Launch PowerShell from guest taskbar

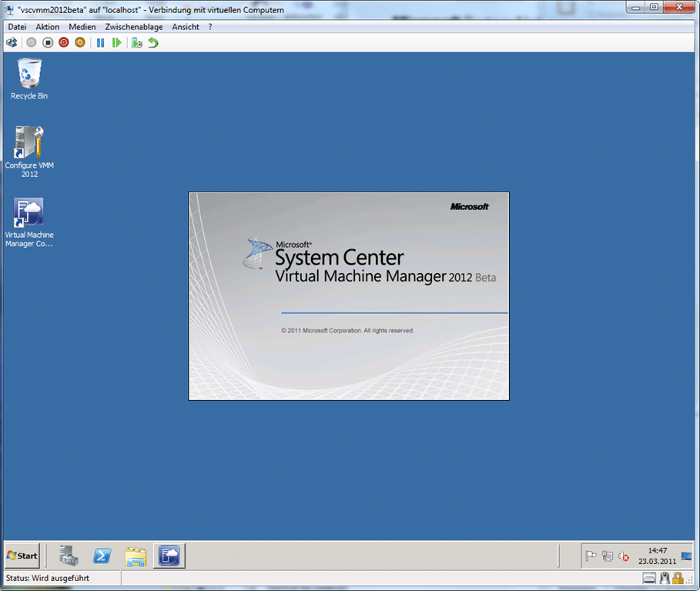click(102, 556)
